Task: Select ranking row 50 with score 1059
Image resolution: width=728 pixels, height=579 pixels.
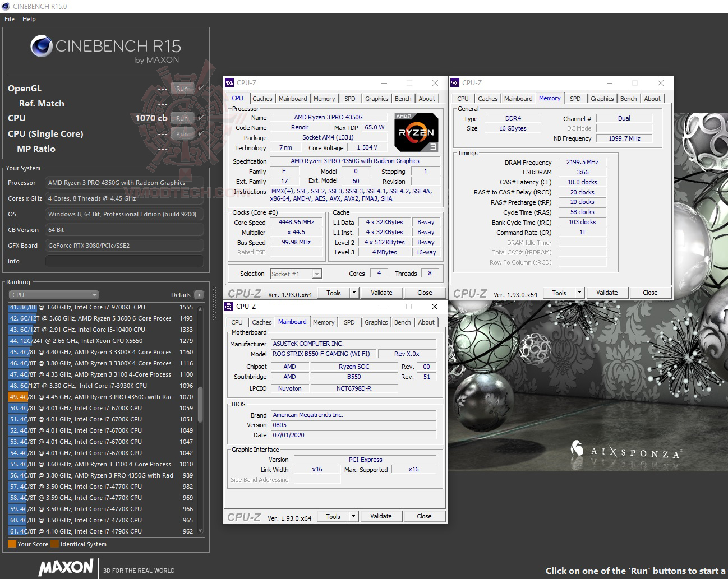Action: coord(102,408)
